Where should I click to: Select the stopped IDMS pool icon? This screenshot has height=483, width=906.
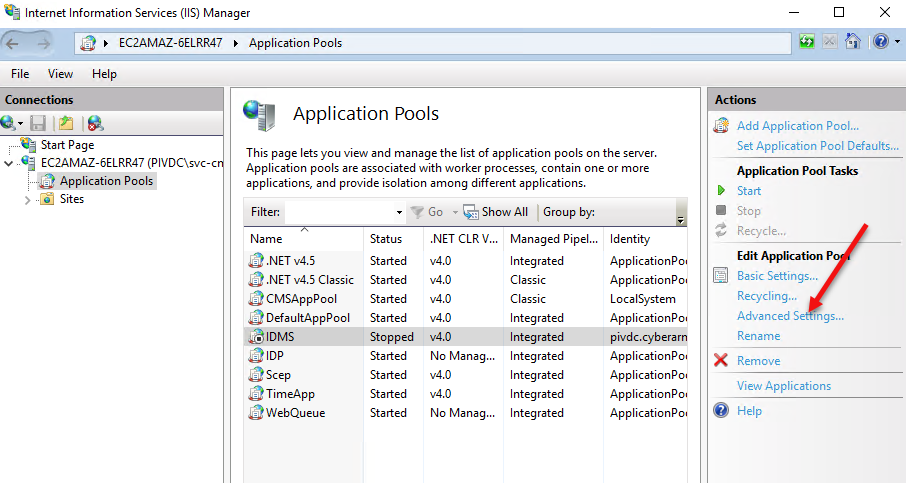coord(256,337)
